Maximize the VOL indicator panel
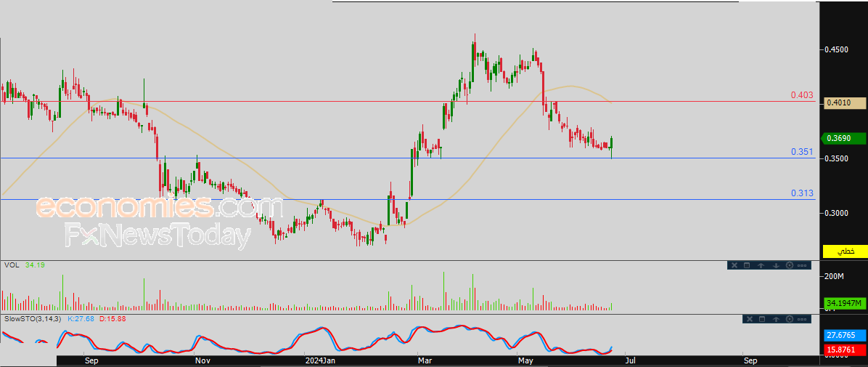 point(747,266)
